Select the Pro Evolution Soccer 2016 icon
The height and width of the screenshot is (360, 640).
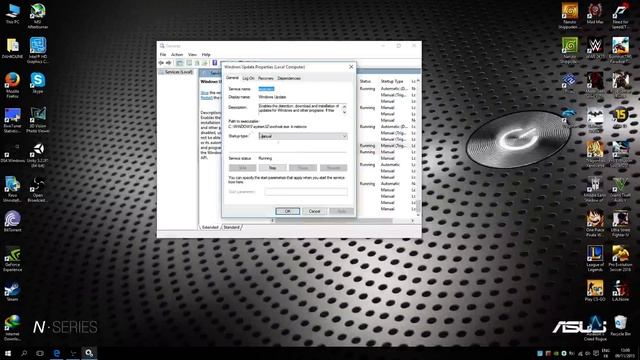[x=620, y=259]
